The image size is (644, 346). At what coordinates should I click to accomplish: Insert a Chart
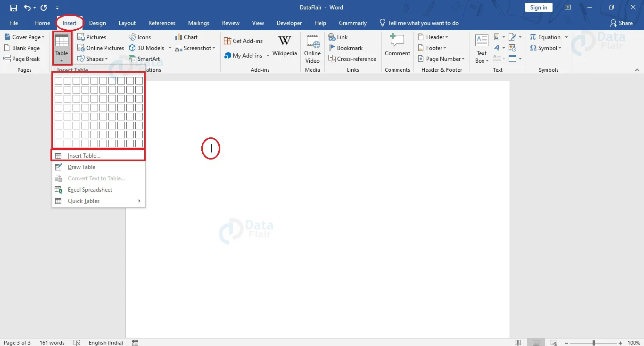186,37
